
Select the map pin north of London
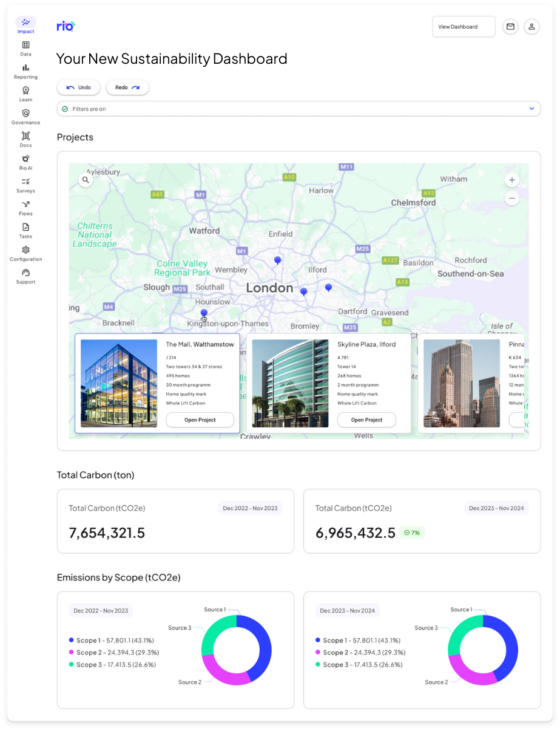(x=277, y=260)
